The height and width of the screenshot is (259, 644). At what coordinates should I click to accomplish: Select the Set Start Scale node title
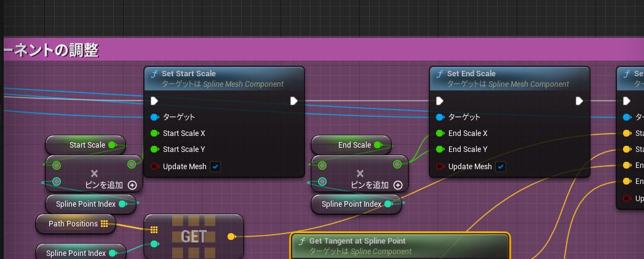pyautogui.click(x=188, y=74)
